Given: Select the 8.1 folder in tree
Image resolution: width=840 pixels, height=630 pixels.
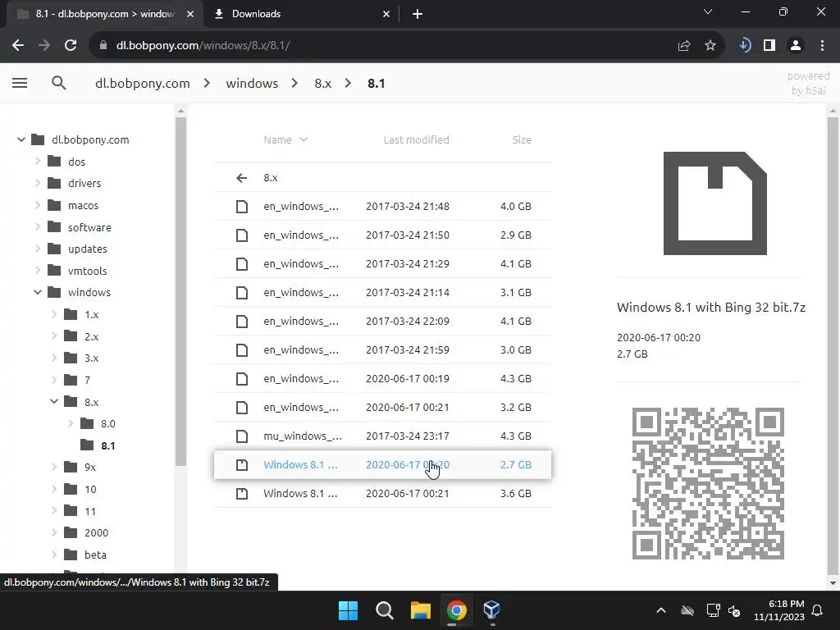Looking at the screenshot, I should click(107, 445).
